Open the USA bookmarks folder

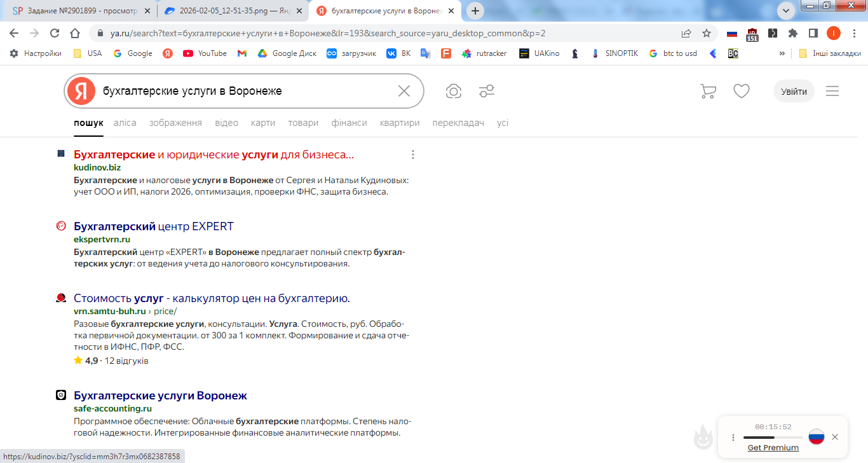pos(87,53)
